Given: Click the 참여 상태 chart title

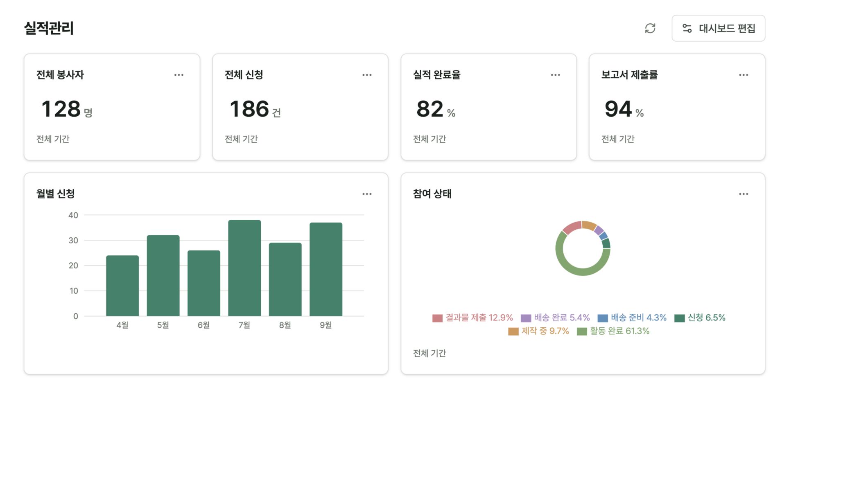Looking at the screenshot, I should pyautogui.click(x=432, y=194).
